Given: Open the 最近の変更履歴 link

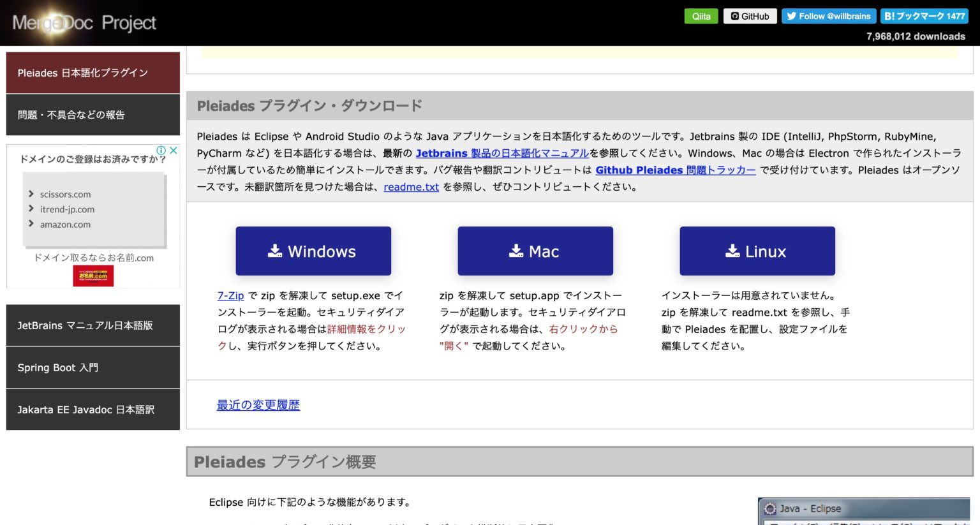Looking at the screenshot, I should coord(258,404).
